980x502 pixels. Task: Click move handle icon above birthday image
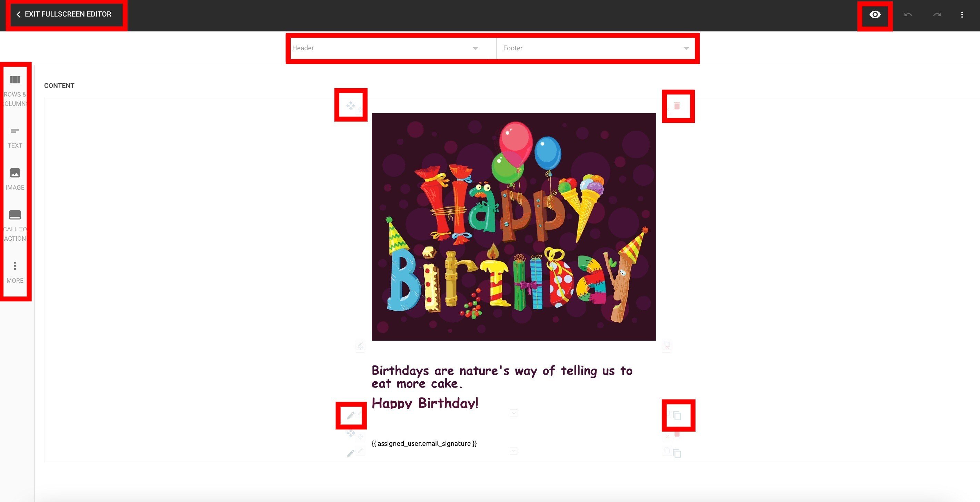click(x=351, y=106)
